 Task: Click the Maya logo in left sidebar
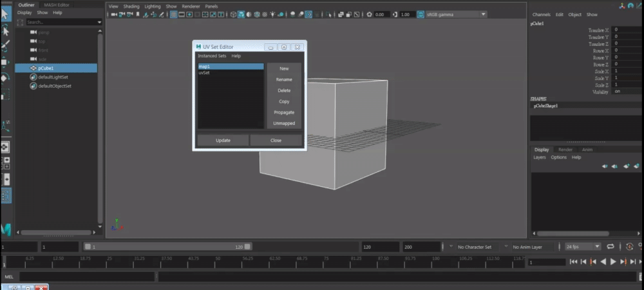coord(6,229)
